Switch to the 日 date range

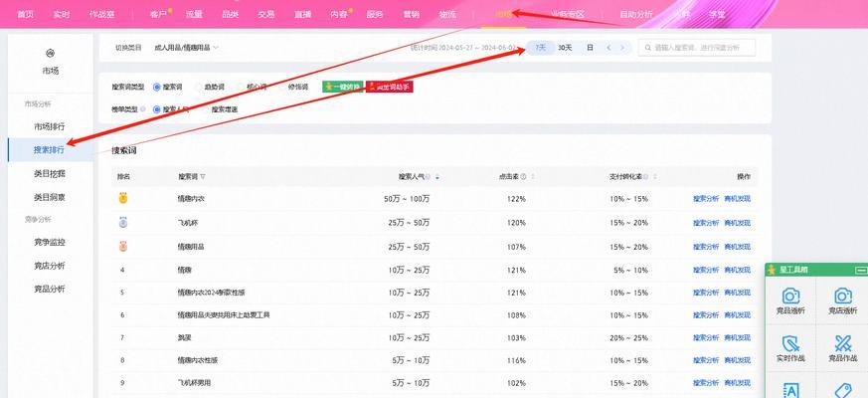click(591, 48)
